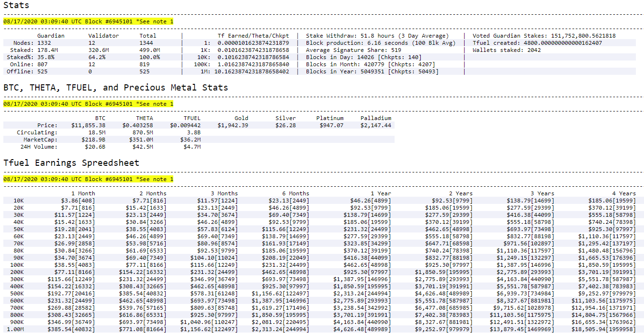Click TFUEL 24H Volume $4.7M
This screenshot has width=644, height=333.
point(192,147)
